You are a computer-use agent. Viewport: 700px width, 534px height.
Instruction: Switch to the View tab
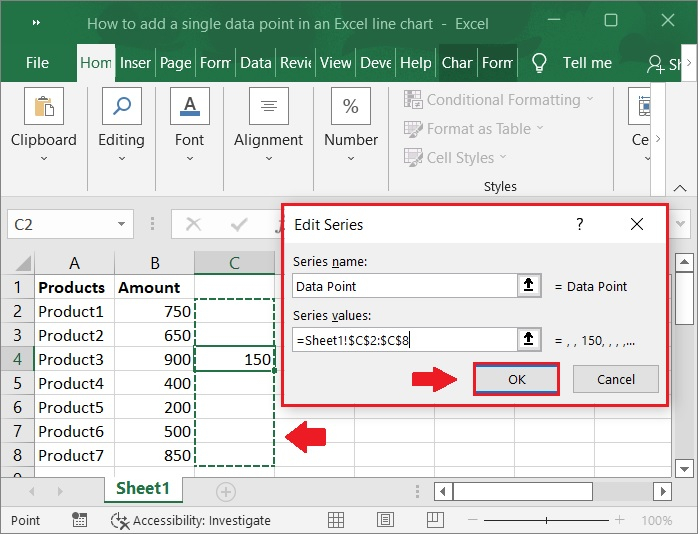click(x=335, y=63)
